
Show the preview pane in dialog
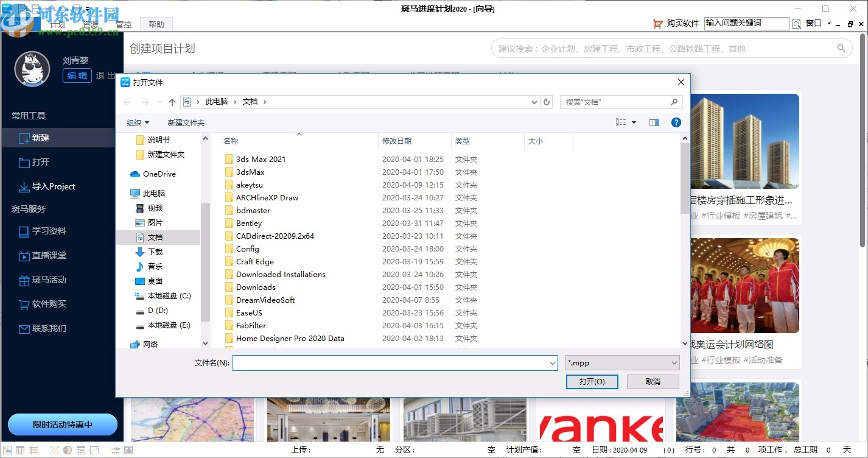tap(654, 122)
